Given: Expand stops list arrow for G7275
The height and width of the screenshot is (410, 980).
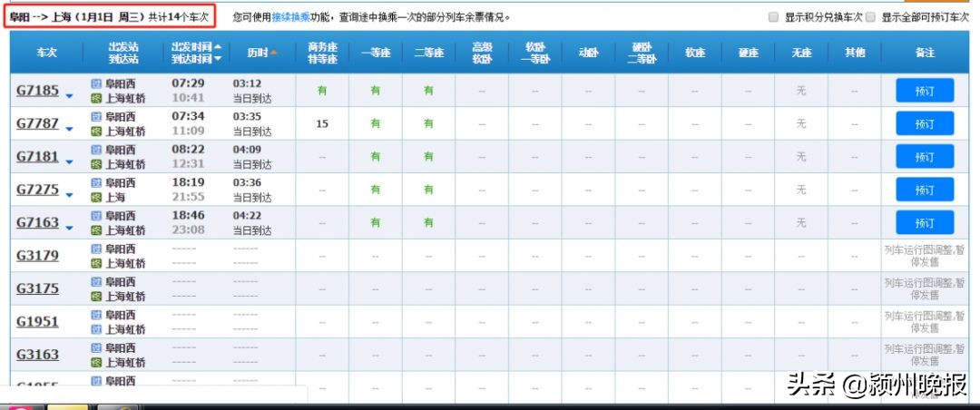Looking at the screenshot, I should (69, 196).
